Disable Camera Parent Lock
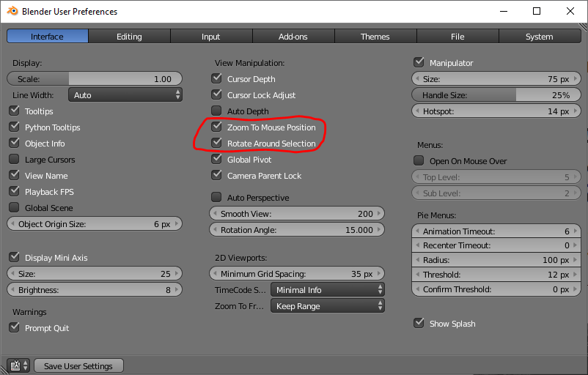 pyautogui.click(x=216, y=175)
